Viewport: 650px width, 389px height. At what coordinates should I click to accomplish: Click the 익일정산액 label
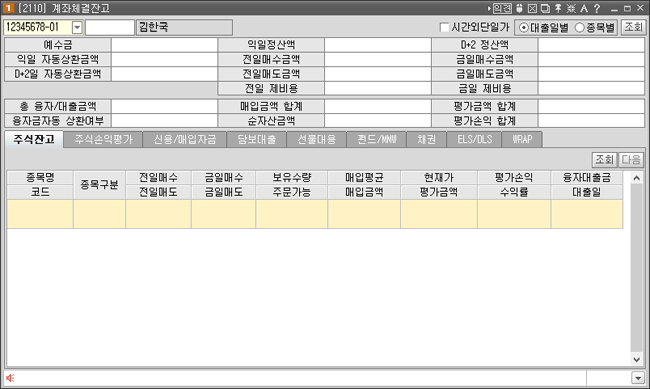(x=271, y=45)
